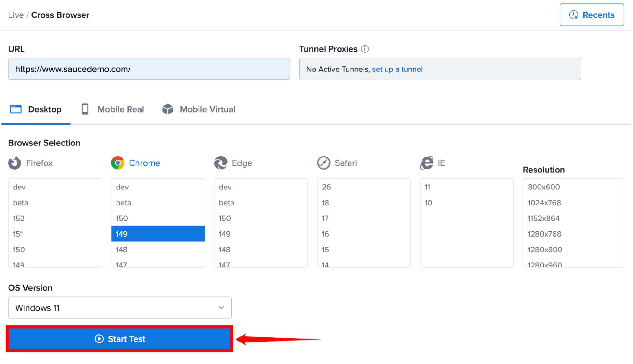
Task: Select Edge version dev
Action: (x=261, y=187)
